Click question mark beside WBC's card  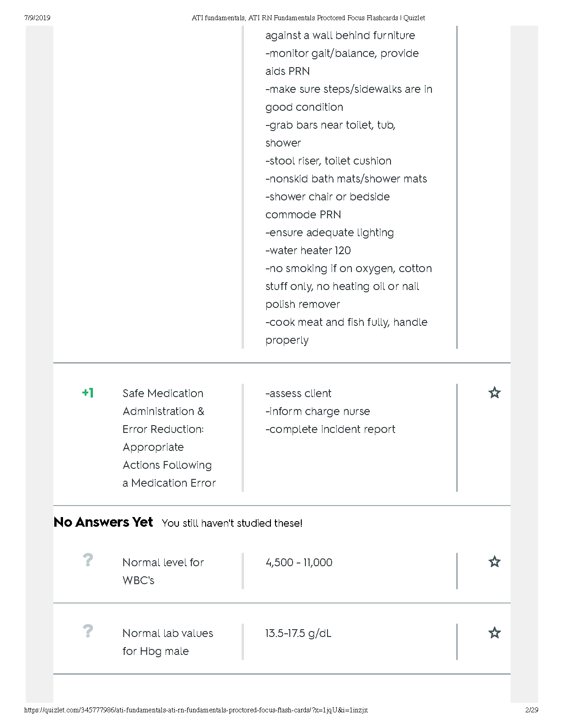(x=87, y=560)
